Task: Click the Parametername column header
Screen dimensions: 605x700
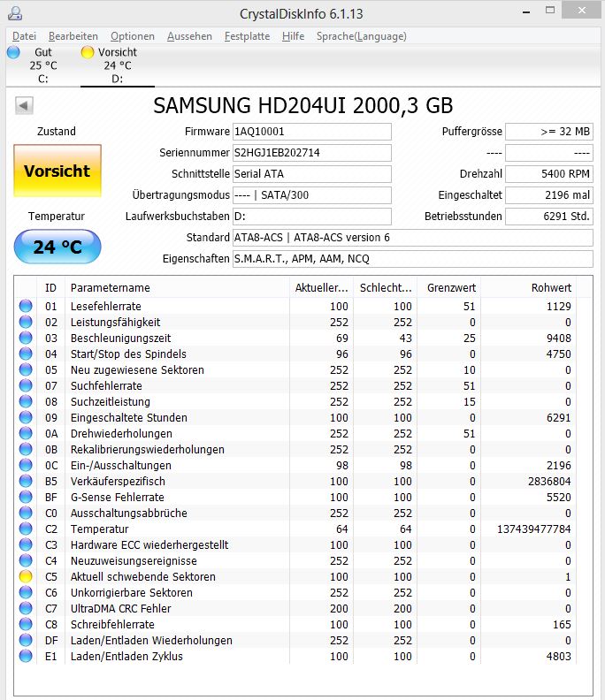Action: (178, 288)
